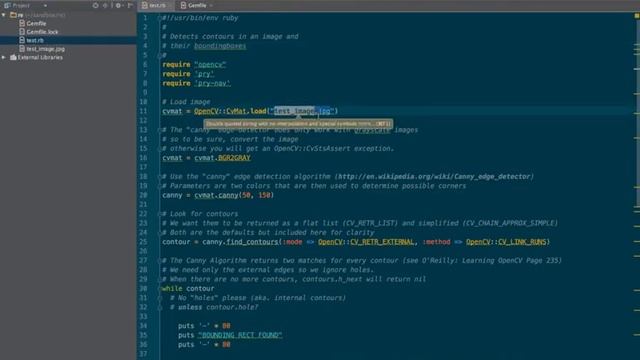
Task: Toggle the fold marker at line 18
Action: point(159,177)
